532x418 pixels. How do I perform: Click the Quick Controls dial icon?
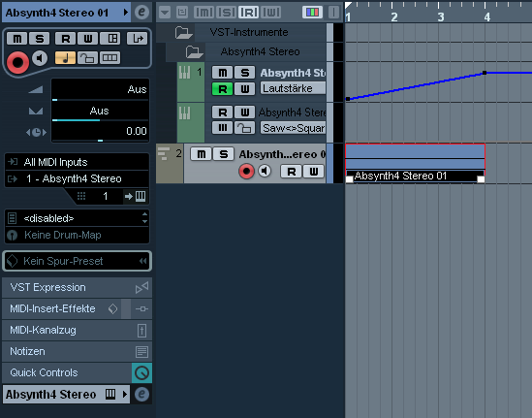(x=141, y=372)
